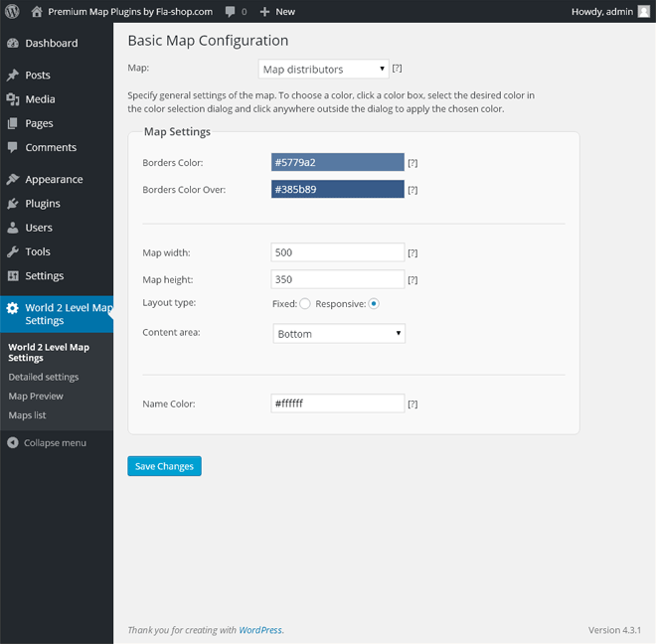Viewport: 656px width, 644px height.
Task: Click the Version 4.3.1 text
Action: [x=614, y=630]
